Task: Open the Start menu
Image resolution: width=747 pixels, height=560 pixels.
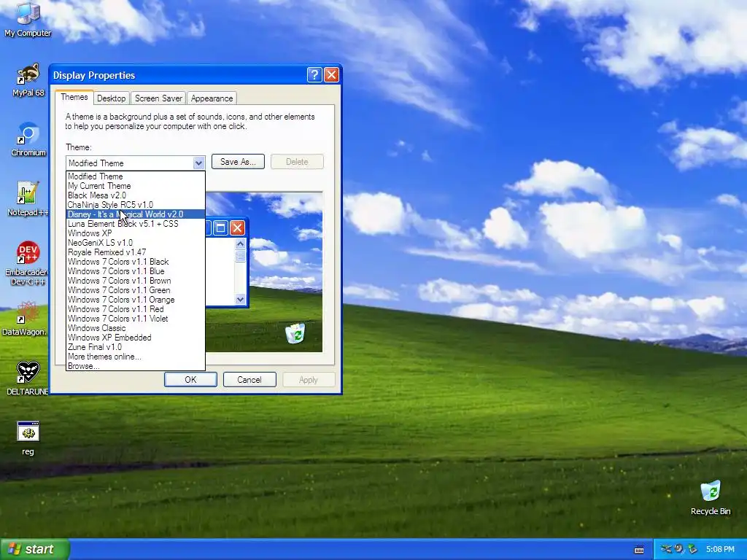Action: [34, 549]
